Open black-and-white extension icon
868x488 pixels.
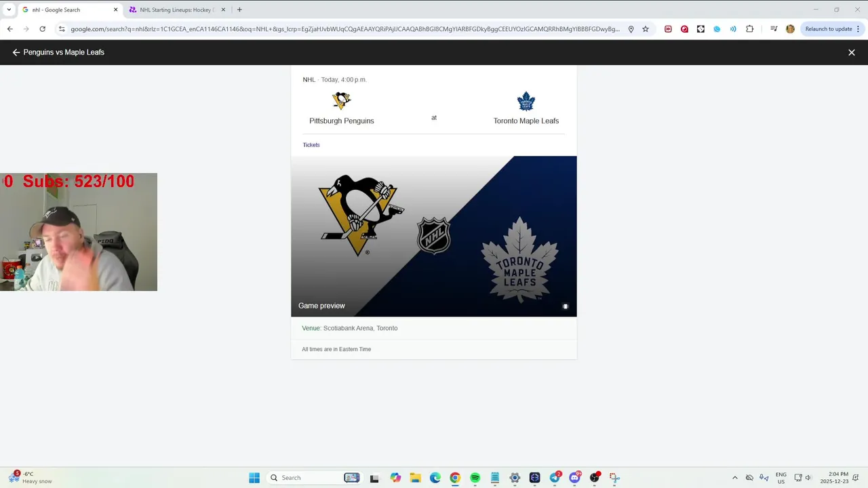tap(701, 29)
